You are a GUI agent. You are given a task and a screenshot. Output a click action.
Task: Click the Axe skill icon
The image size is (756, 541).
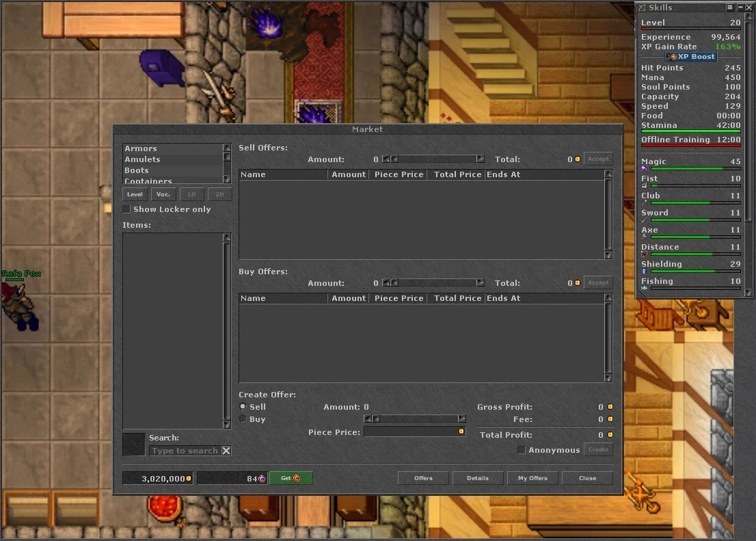point(644,237)
